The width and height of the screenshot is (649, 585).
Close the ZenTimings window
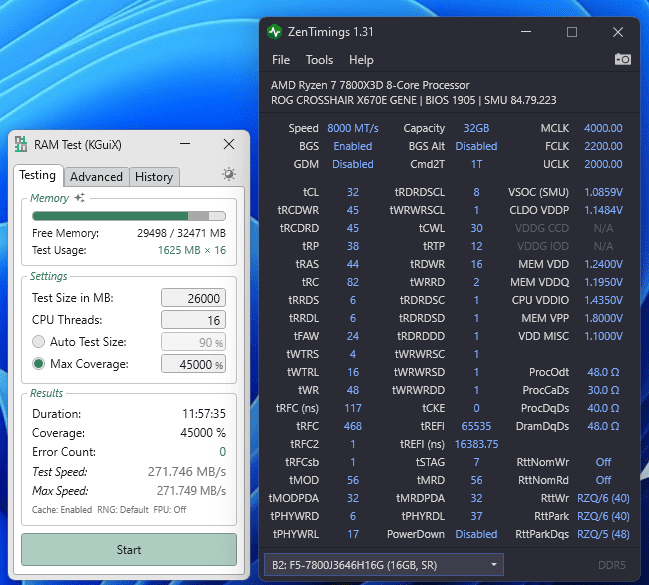(618, 32)
